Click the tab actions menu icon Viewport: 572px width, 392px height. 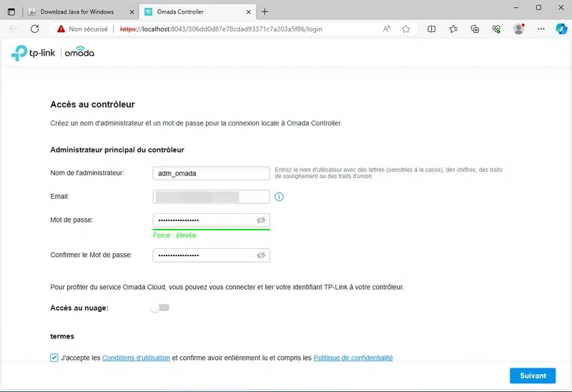(x=11, y=11)
